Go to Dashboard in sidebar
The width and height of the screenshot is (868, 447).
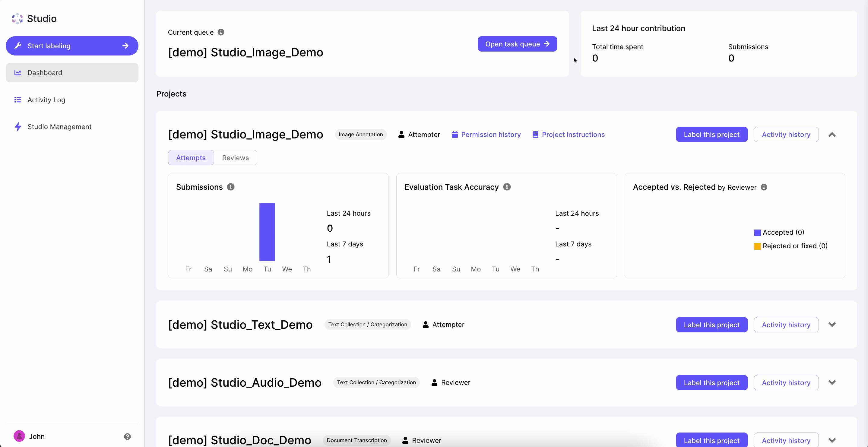coord(45,73)
